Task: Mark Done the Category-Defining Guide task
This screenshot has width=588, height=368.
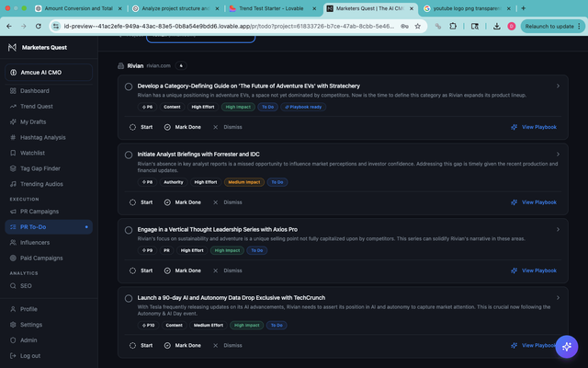Action: click(183, 127)
